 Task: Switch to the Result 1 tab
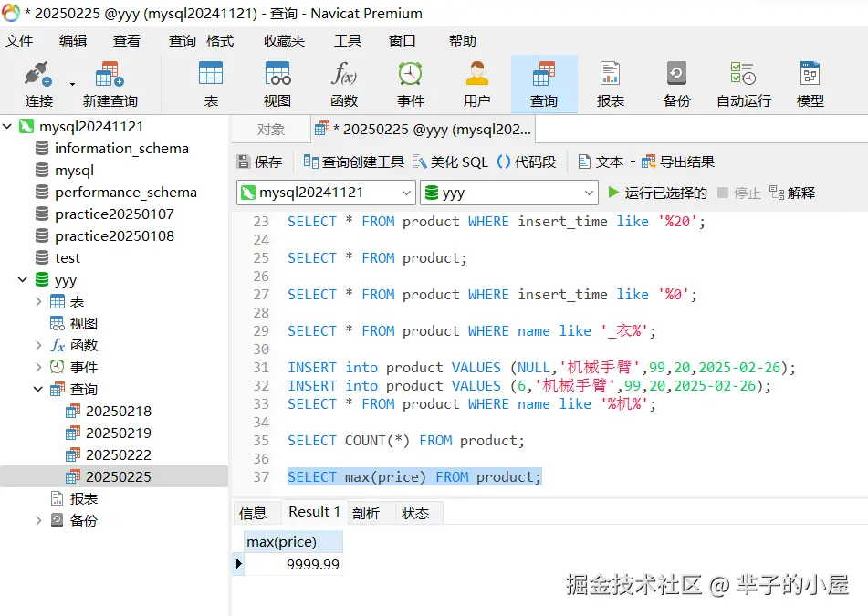click(x=314, y=512)
